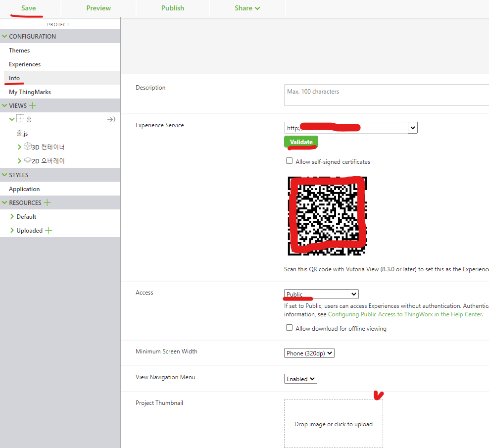Click the 2D 오버레이 layer icon
The width and height of the screenshot is (489, 448).
coord(28,160)
